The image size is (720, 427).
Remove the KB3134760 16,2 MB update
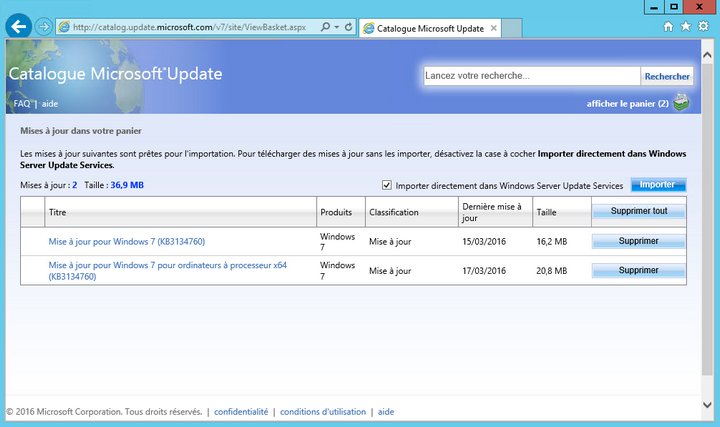coord(638,241)
